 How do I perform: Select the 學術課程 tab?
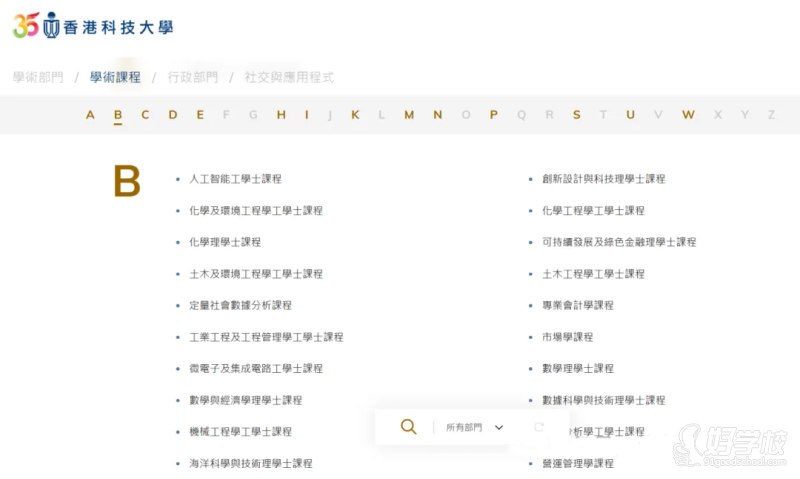[115, 77]
